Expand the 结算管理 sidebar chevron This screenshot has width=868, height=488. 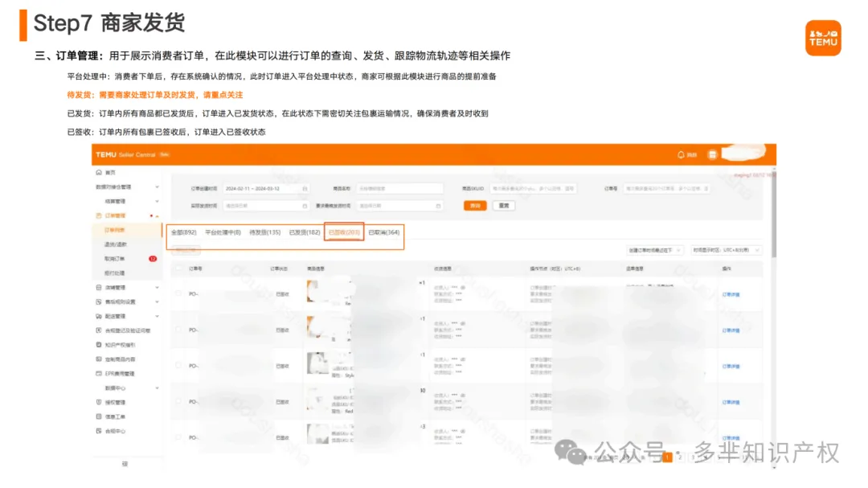[x=158, y=201]
